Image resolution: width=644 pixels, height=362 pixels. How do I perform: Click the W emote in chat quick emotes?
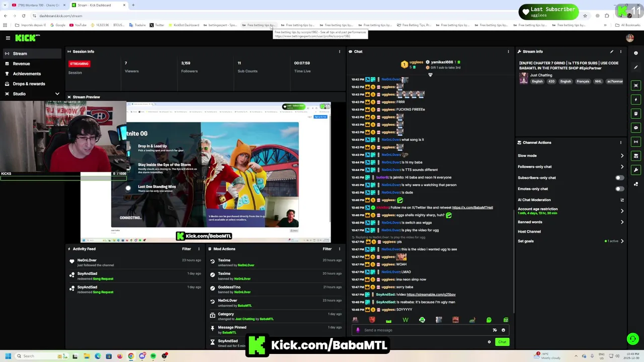(x=405, y=320)
